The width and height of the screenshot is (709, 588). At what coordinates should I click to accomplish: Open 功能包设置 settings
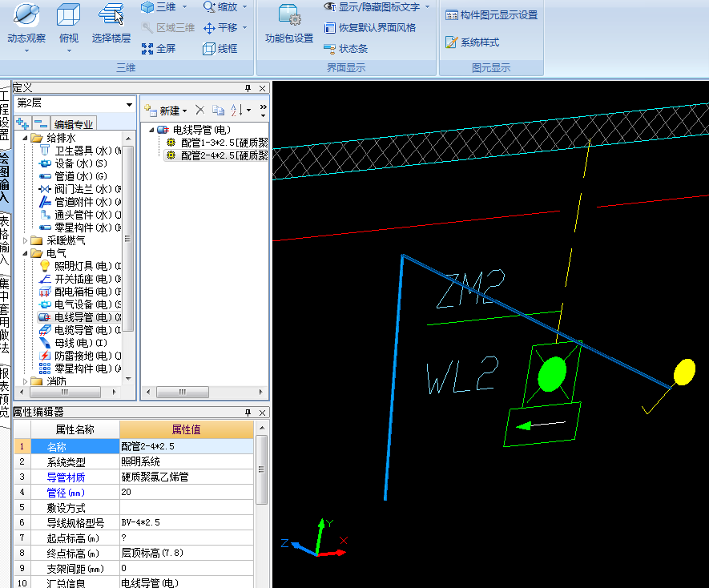[289, 23]
